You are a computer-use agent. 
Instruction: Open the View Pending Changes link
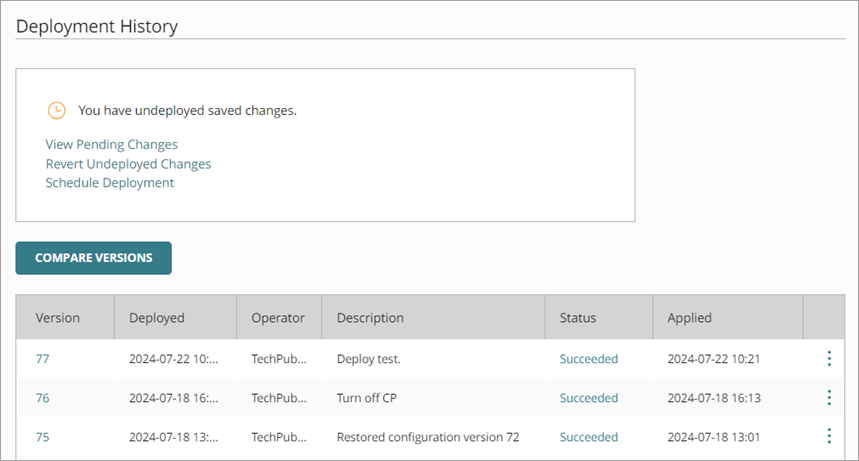tap(112, 144)
